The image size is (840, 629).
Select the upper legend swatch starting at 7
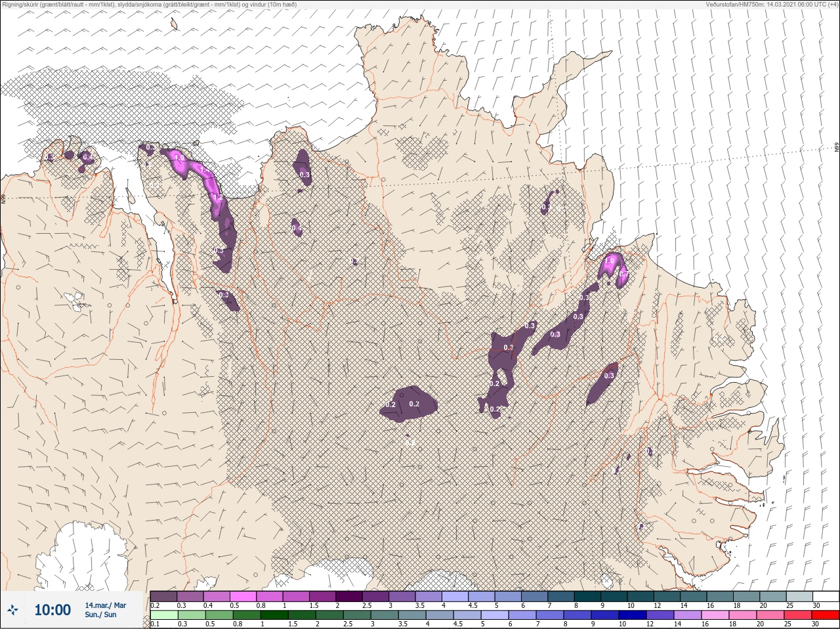click(x=561, y=596)
